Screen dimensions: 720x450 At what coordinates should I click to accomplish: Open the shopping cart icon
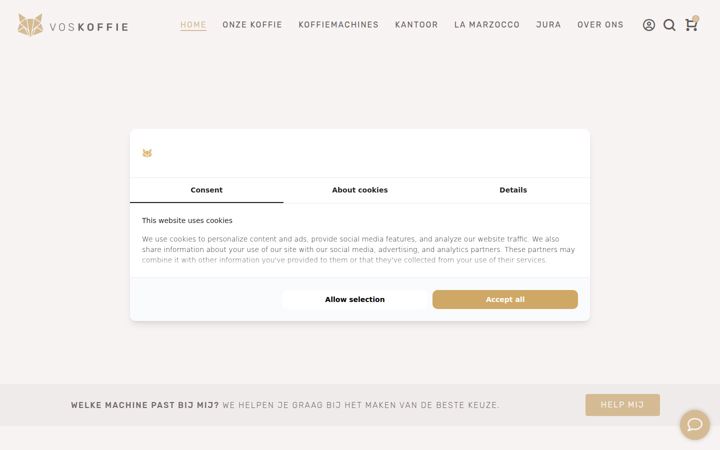click(691, 24)
